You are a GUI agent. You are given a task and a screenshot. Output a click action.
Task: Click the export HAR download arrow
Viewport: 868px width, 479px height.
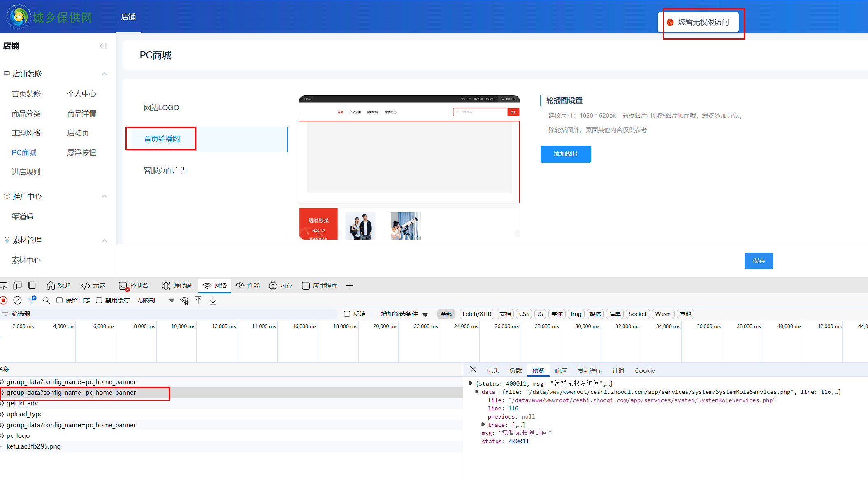click(213, 300)
